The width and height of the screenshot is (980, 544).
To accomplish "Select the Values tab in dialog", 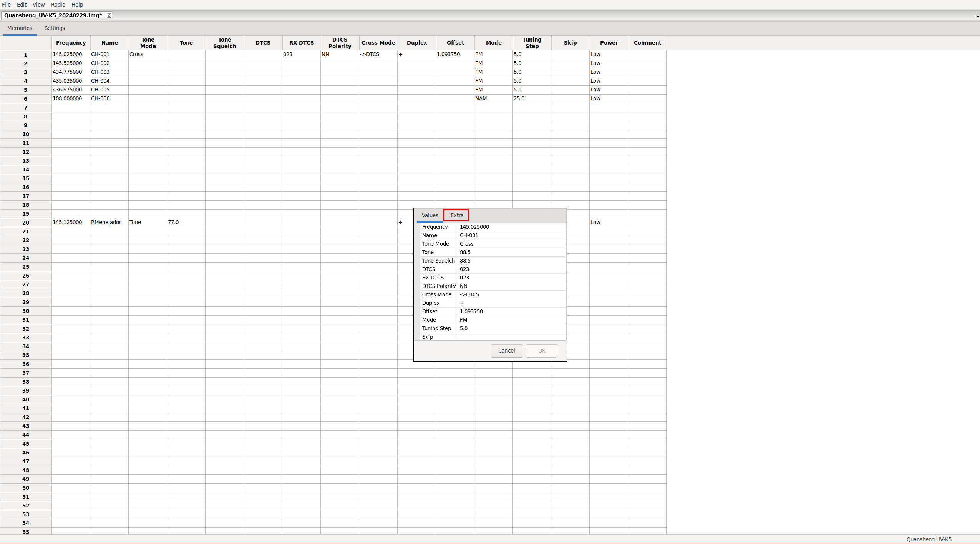I will click(x=429, y=215).
